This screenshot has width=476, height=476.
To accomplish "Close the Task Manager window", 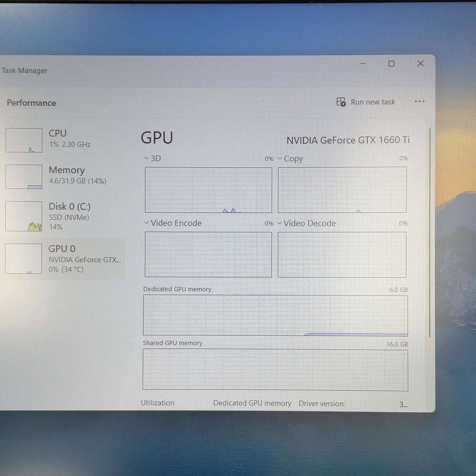I will (420, 63).
